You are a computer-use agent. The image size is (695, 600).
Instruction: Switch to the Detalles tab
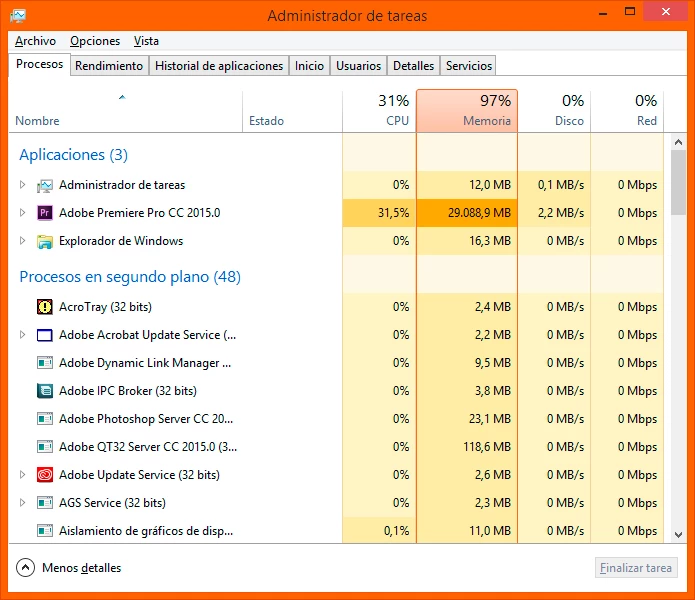tap(414, 66)
